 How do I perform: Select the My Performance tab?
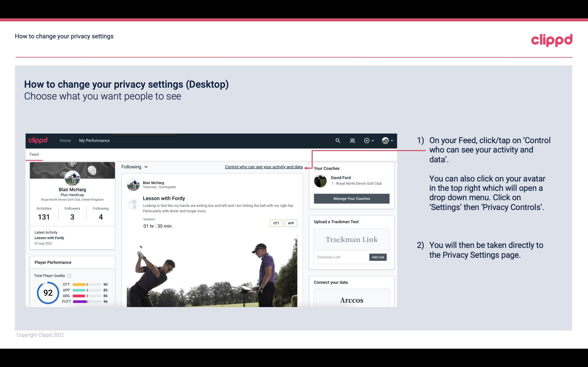[x=94, y=140]
